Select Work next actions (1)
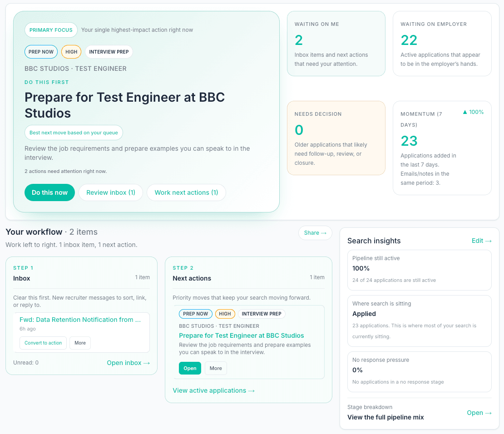 186,192
